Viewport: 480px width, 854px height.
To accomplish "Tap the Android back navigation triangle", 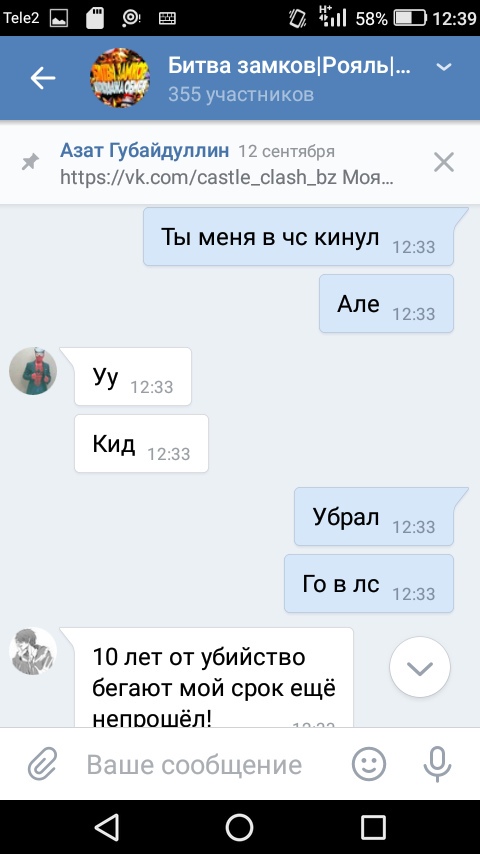I will [106, 827].
